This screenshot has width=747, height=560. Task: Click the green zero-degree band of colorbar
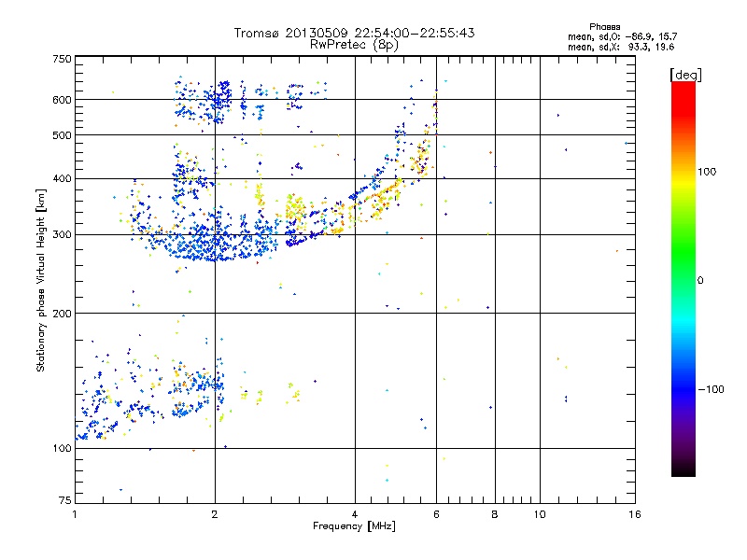tap(684, 267)
